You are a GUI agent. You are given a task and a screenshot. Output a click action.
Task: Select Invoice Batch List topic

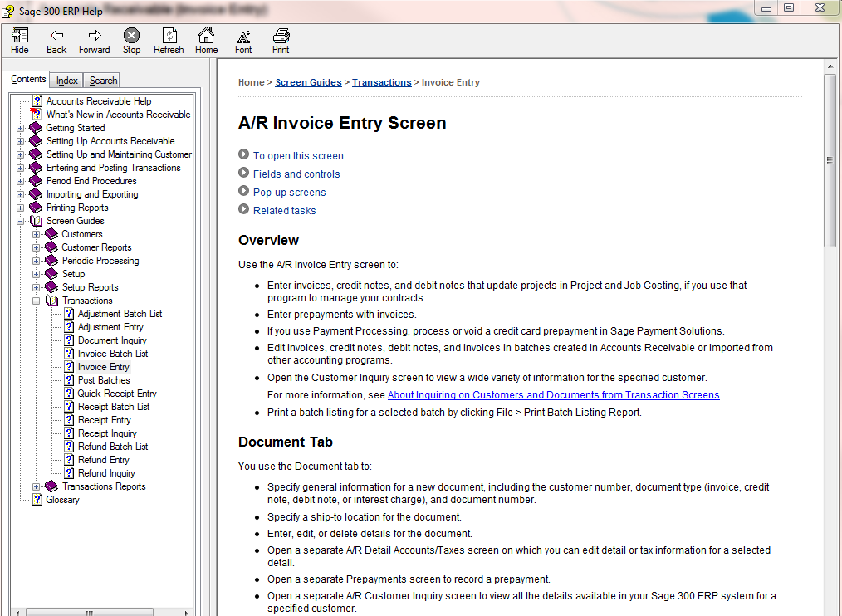[x=113, y=354]
